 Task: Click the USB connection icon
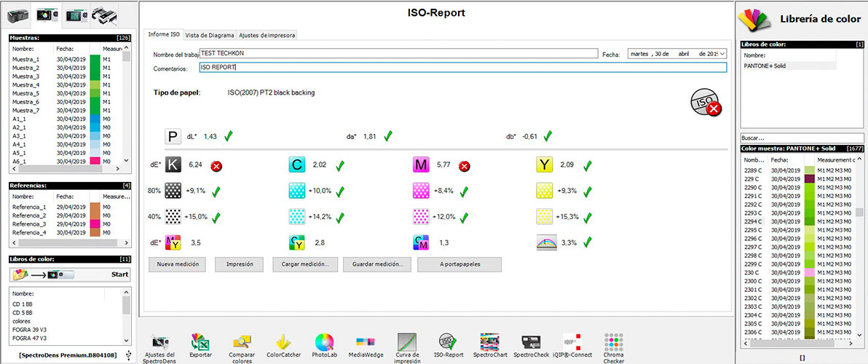[128, 355]
